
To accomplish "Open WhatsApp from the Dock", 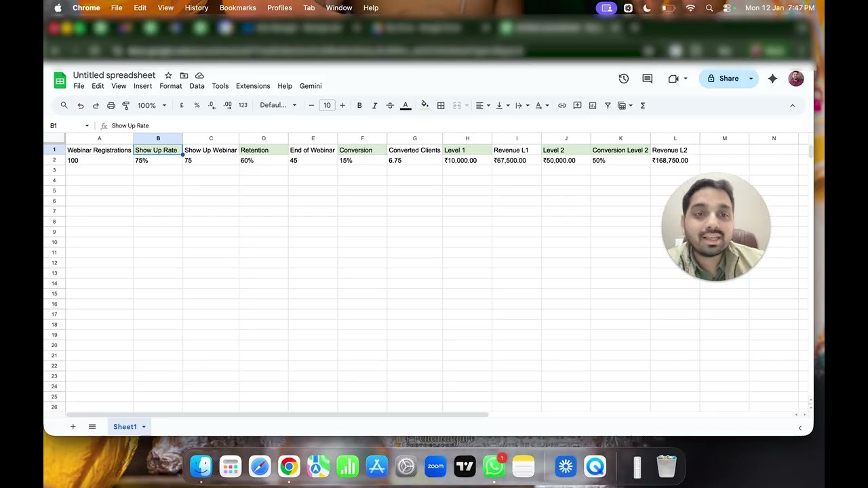I will pyautogui.click(x=494, y=466).
